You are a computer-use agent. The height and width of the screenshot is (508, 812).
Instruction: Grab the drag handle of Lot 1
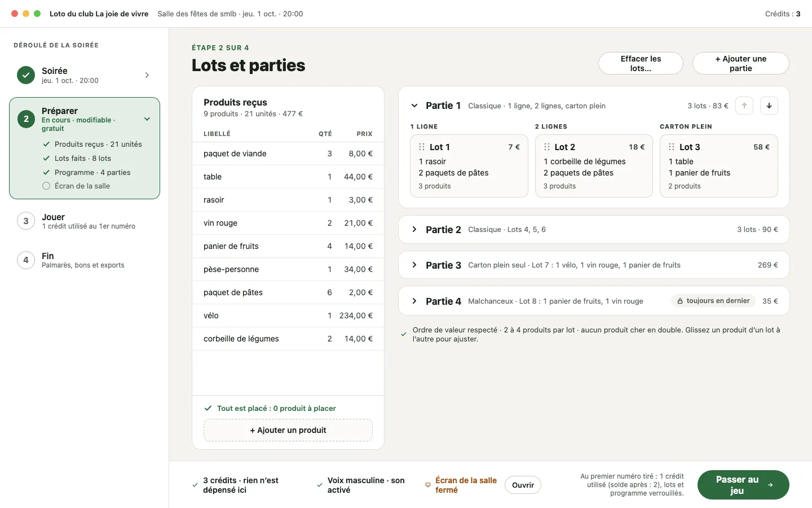pos(422,147)
